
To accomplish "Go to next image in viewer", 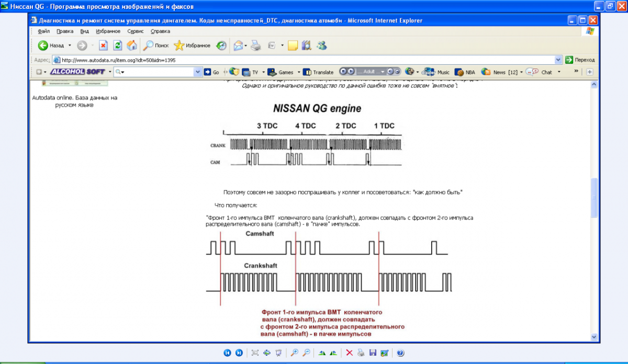I will [239, 353].
